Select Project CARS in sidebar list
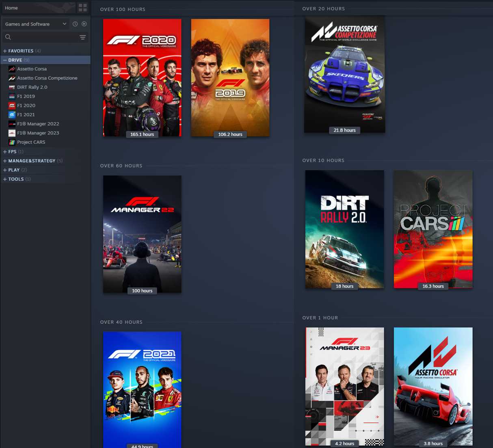This screenshot has width=493, height=448. coord(31,142)
